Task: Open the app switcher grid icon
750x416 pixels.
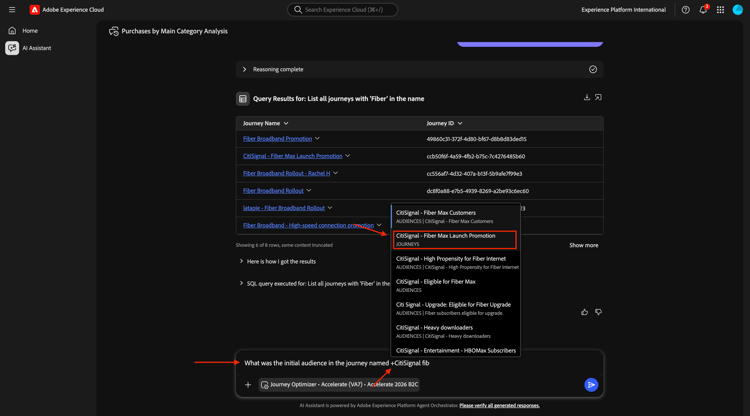Action: click(x=720, y=10)
